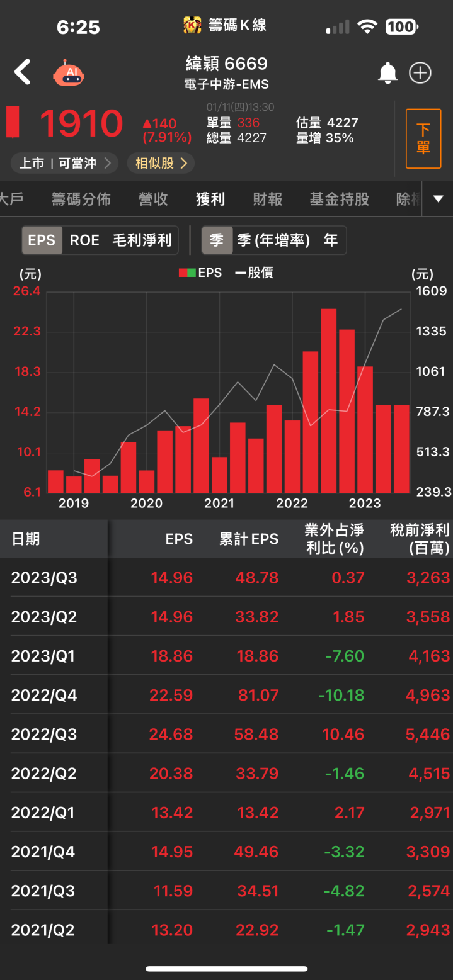Screen dimensions: 453x980
Task: Tap the back arrow icon
Action: click(23, 72)
